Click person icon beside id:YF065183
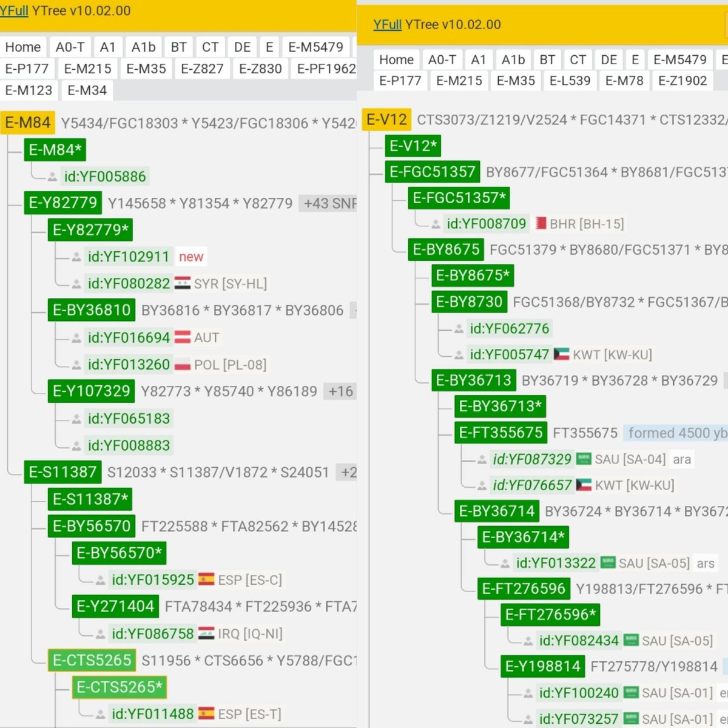 (x=76, y=419)
